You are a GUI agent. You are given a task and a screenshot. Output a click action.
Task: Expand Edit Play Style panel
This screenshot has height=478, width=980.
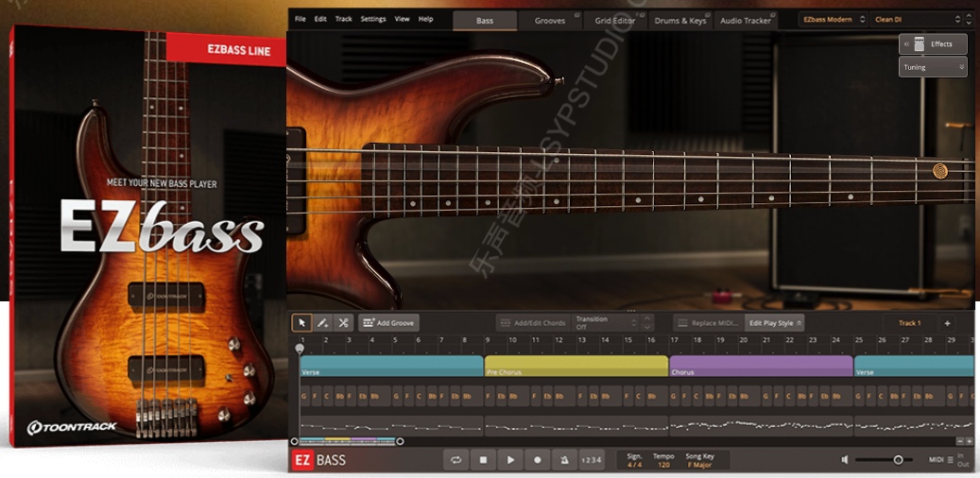[775, 323]
